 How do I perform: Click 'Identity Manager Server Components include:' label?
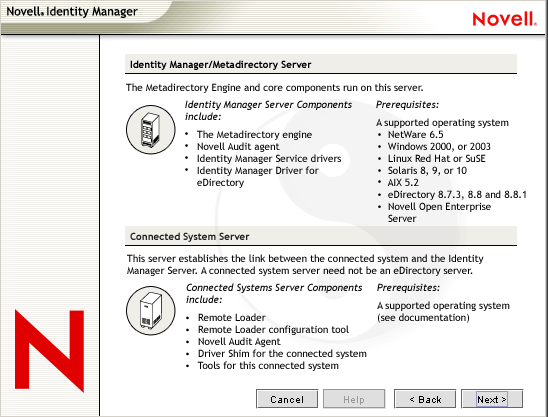268,110
